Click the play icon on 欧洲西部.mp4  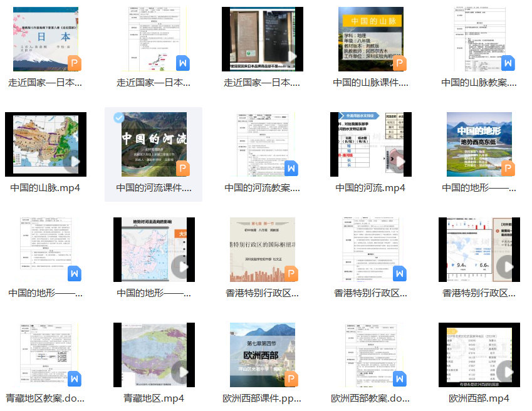(x=508, y=372)
